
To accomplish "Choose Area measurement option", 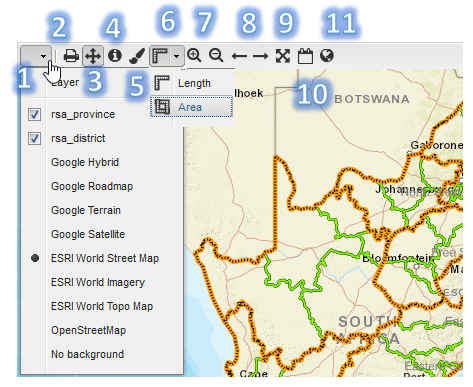I will [x=191, y=107].
